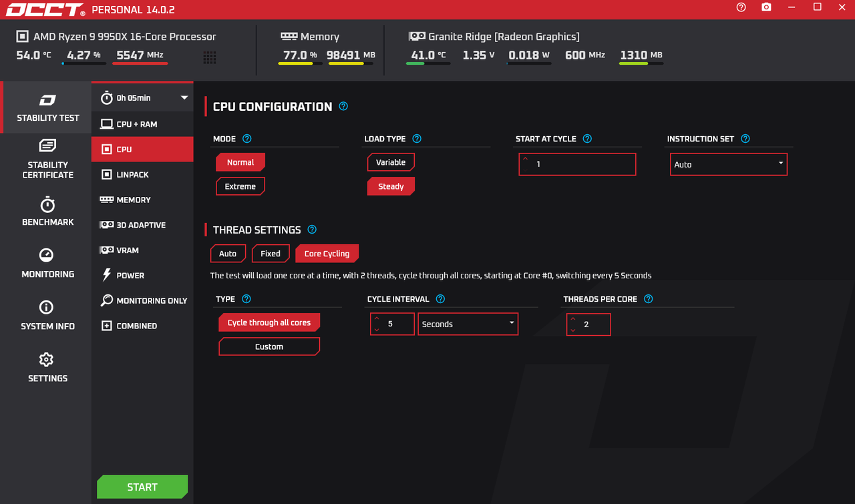Select Cycle through all cores type

coord(269,322)
